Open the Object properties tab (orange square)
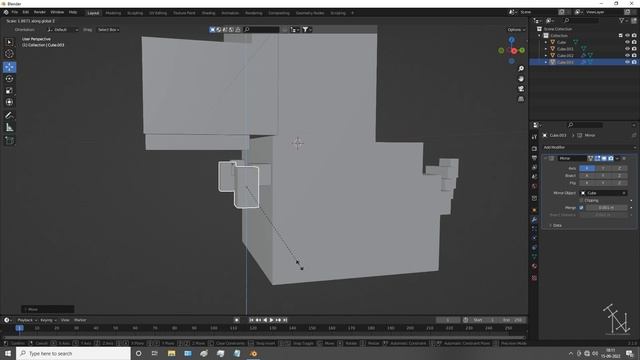Screen dimensions: 640x360 534,210
